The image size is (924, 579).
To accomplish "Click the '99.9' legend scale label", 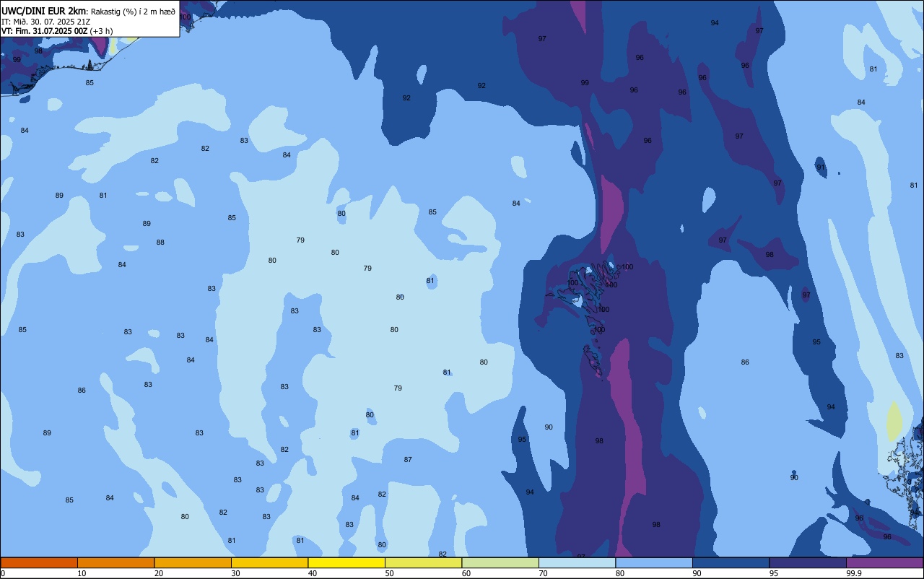I will (x=854, y=573).
